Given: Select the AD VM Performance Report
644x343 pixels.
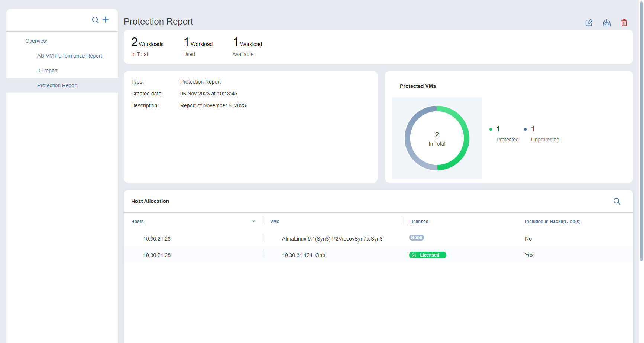Looking at the screenshot, I should click(69, 56).
